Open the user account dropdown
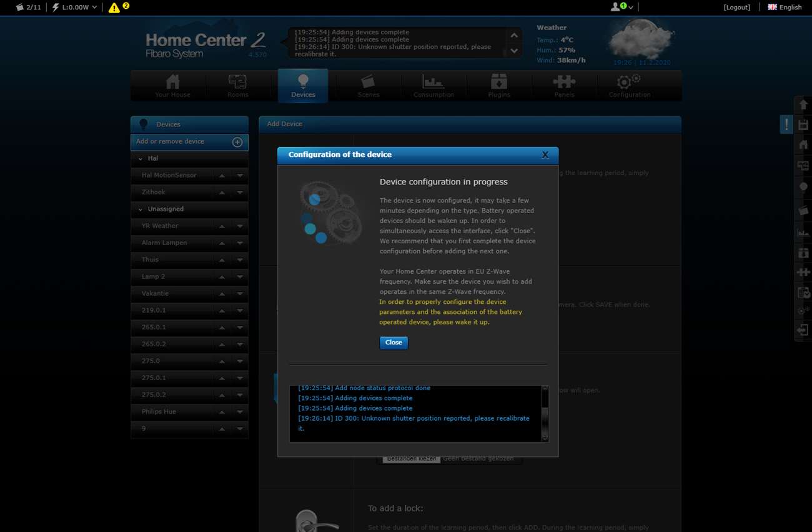The width and height of the screenshot is (812, 532). (621, 7)
